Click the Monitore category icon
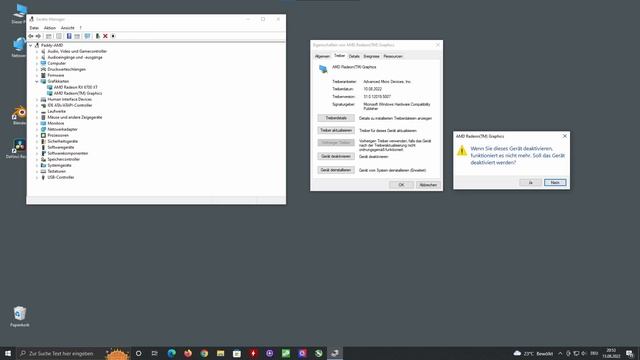The height and width of the screenshot is (360, 640). (43, 123)
